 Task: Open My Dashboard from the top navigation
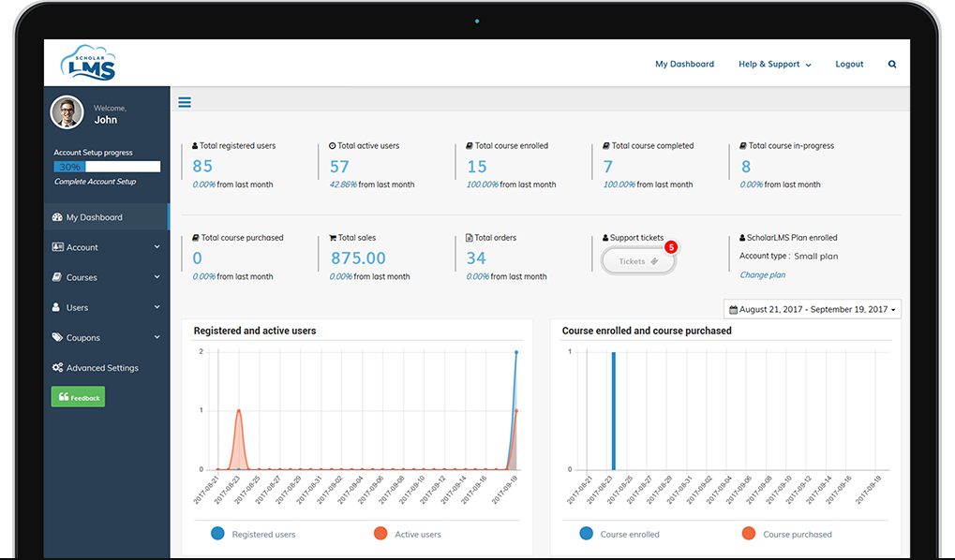[x=685, y=64]
